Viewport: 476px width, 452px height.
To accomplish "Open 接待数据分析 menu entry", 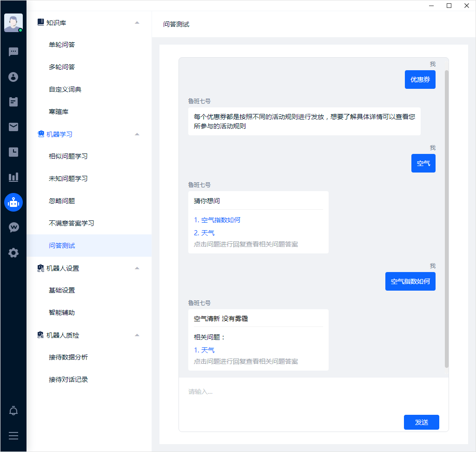I will pos(68,357).
